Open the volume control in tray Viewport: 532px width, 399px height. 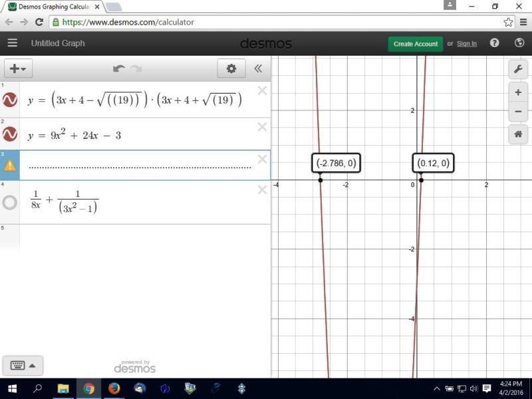[474, 389]
